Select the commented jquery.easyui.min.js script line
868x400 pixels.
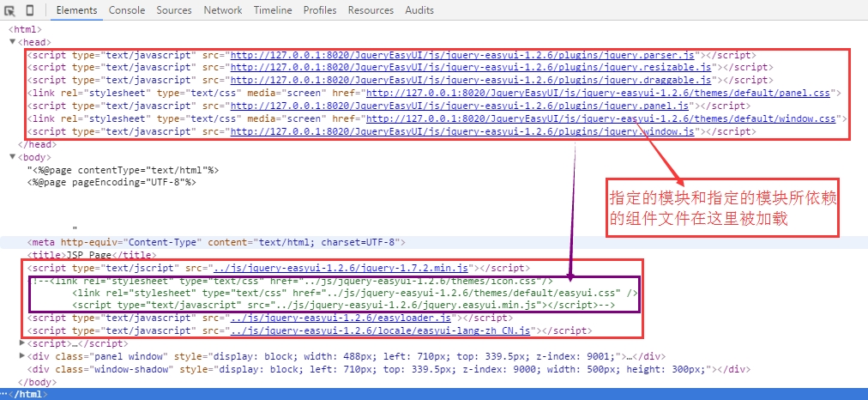point(344,306)
